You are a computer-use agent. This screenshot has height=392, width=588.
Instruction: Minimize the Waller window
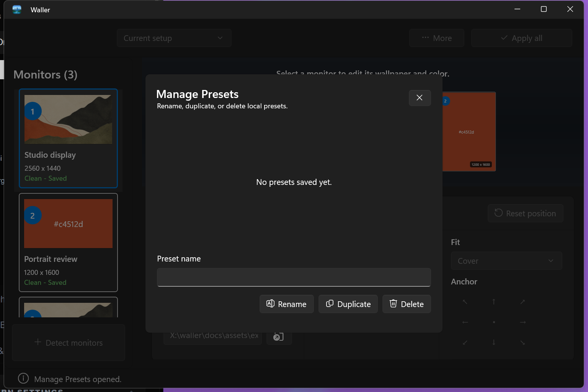tap(517, 9)
